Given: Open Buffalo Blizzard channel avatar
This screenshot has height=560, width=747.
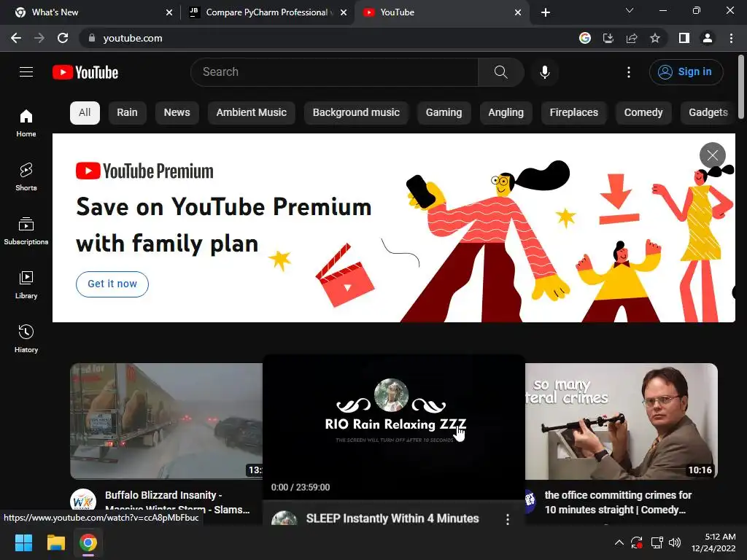Looking at the screenshot, I should coord(83,502).
